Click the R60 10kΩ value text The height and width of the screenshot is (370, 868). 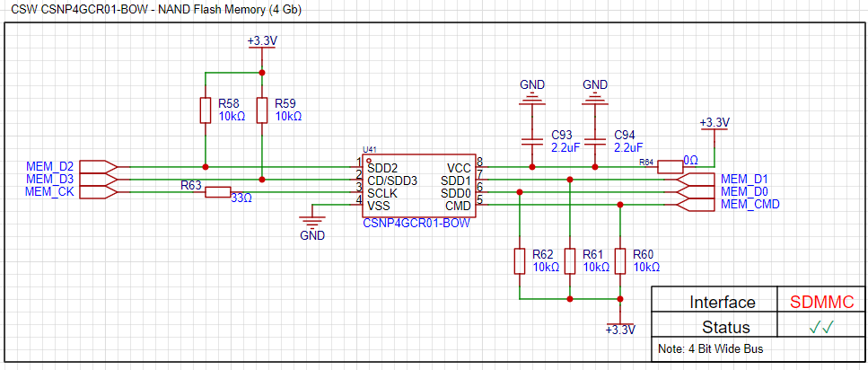click(x=646, y=267)
